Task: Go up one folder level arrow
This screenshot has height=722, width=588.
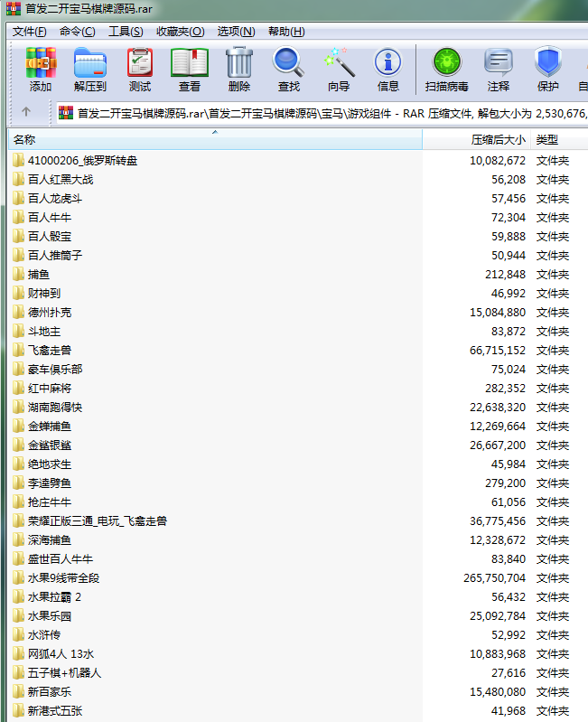Action: click(x=26, y=112)
